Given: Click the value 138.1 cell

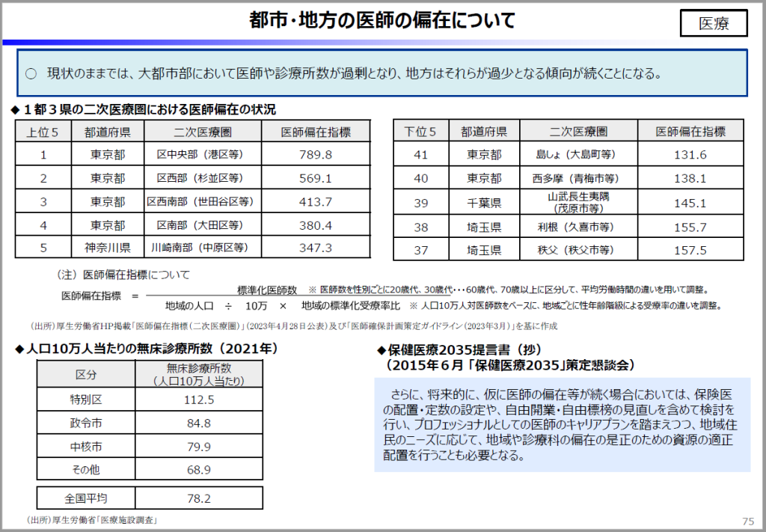Looking at the screenshot, I should click(690, 178).
